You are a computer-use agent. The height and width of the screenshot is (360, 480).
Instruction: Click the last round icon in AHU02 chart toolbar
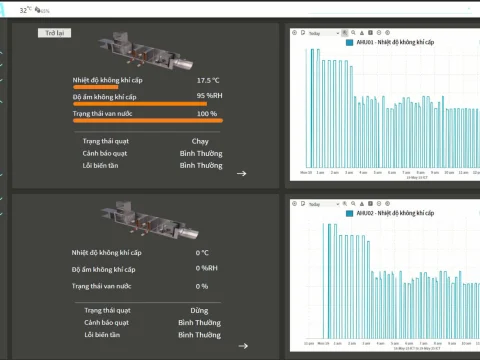(x=388, y=204)
